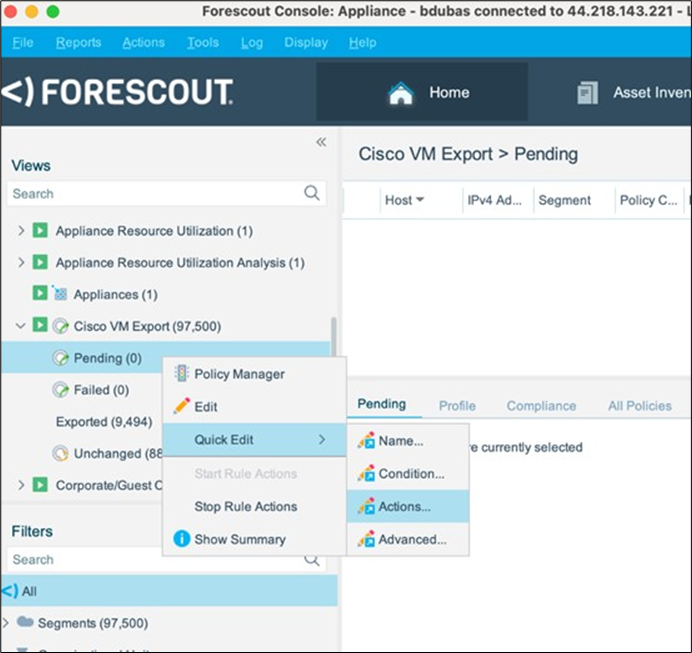
Task: Switch to the All Policies tab
Action: (x=640, y=405)
